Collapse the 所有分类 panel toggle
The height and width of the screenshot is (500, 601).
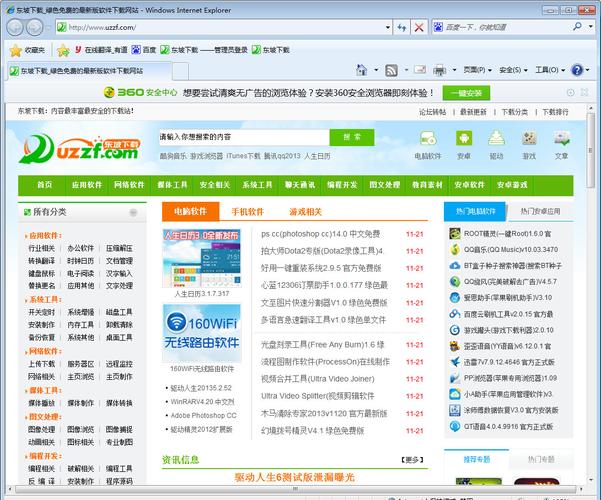click(x=133, y=212)
